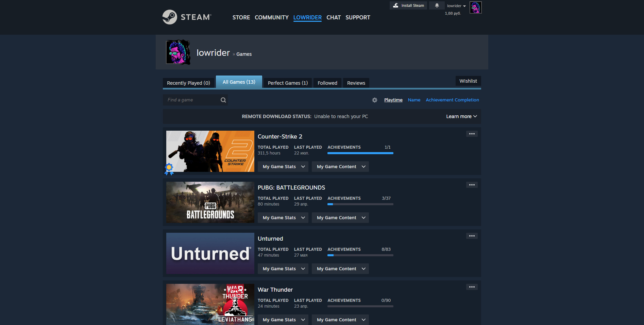This screenshot has height=325, width=644.
Task: Click the Unturned game title
Action: 270,239
